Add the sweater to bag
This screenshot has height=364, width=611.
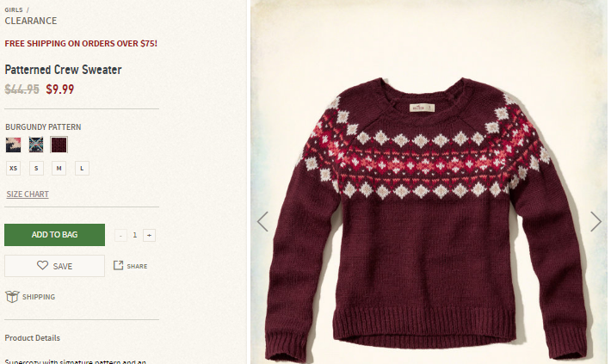pyautogui.click(x=54, y=235)
